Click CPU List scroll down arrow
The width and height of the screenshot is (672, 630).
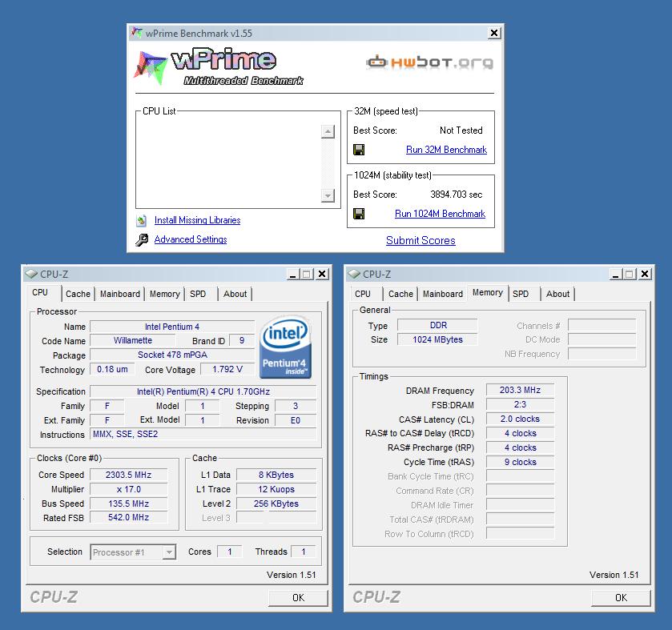coord(328,195)
